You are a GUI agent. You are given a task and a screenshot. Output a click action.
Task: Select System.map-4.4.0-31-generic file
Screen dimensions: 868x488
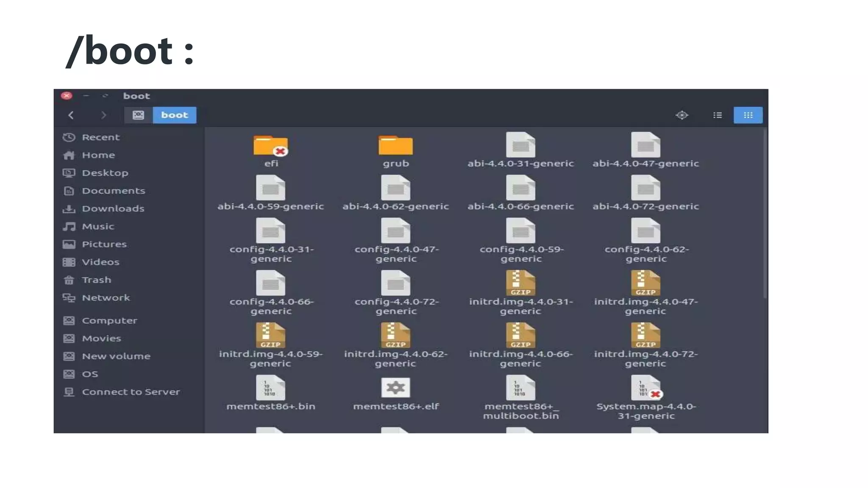point(645,388)
